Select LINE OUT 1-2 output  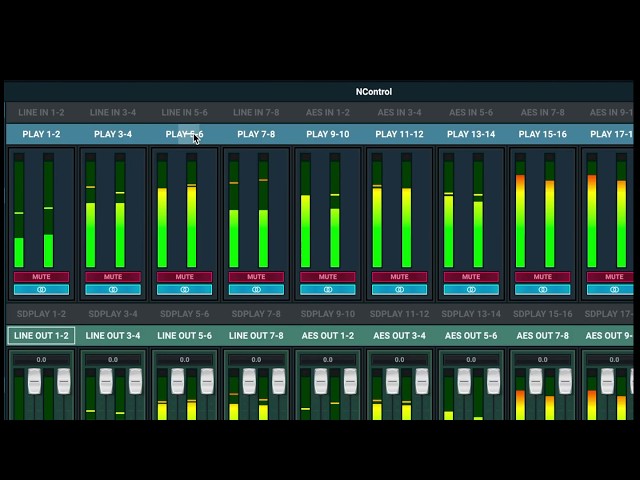tap(41, 336)
